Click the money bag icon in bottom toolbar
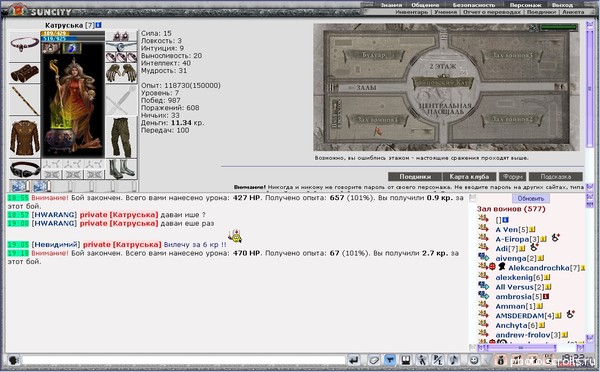This screenshot has width=600, height=372. pos(501,360)
